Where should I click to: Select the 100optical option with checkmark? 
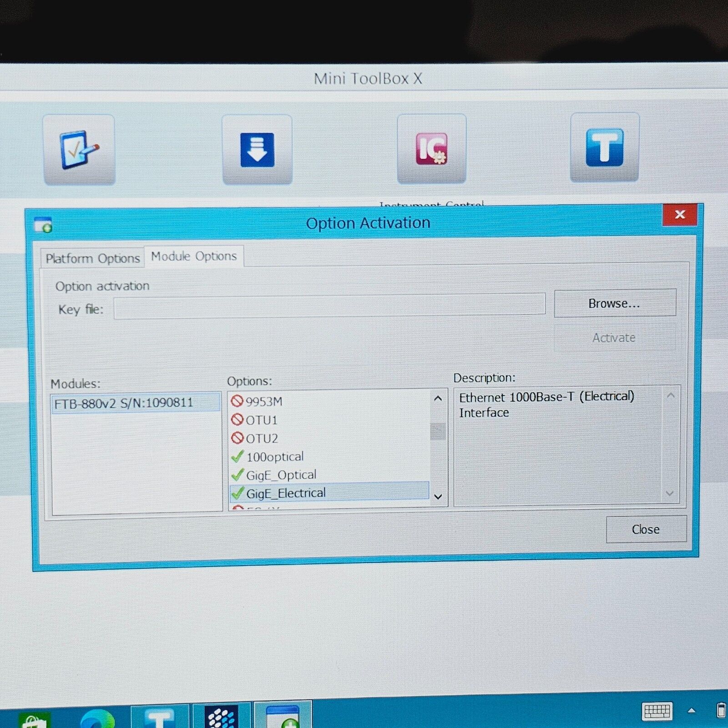tap(275, 457)
